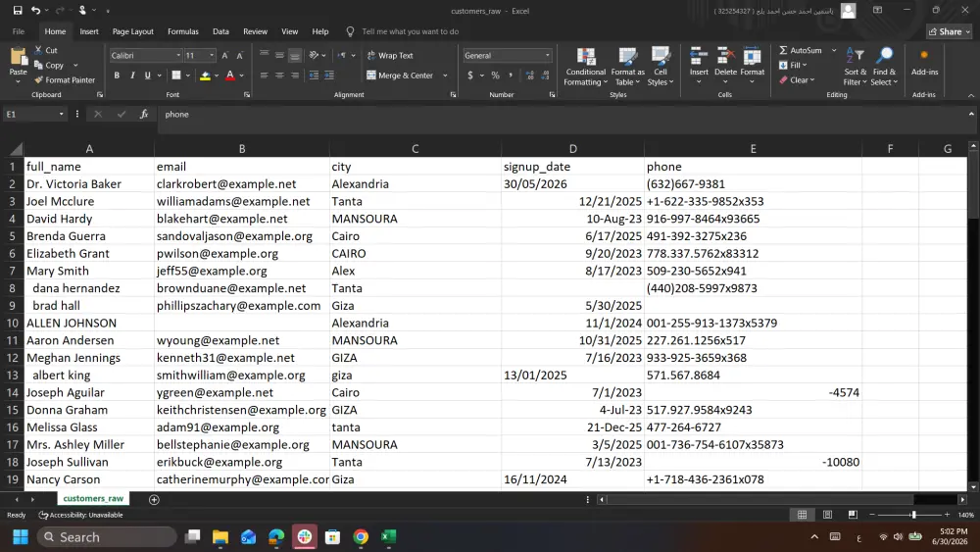Open the General number format dropdown
The width and height of the screenshot is (980, 552).
coord(548,56)
